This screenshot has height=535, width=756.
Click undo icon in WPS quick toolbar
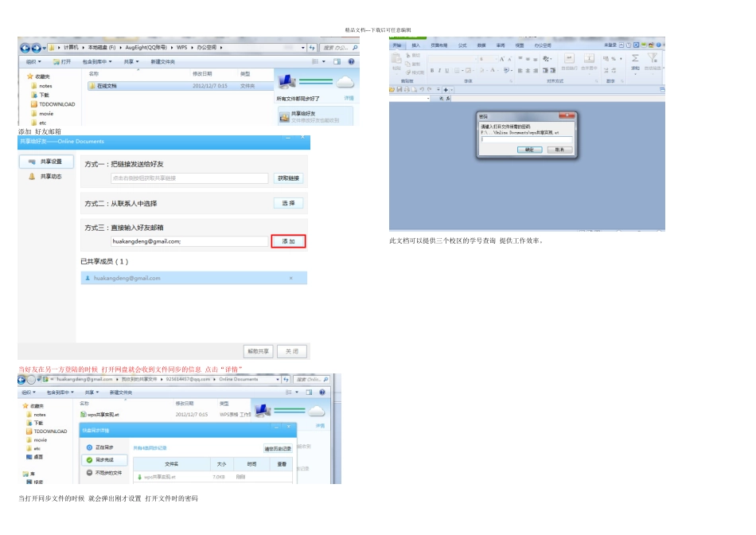(422, 90)
